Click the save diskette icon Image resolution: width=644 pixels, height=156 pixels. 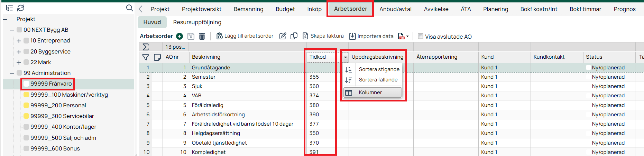click(191, 36)
